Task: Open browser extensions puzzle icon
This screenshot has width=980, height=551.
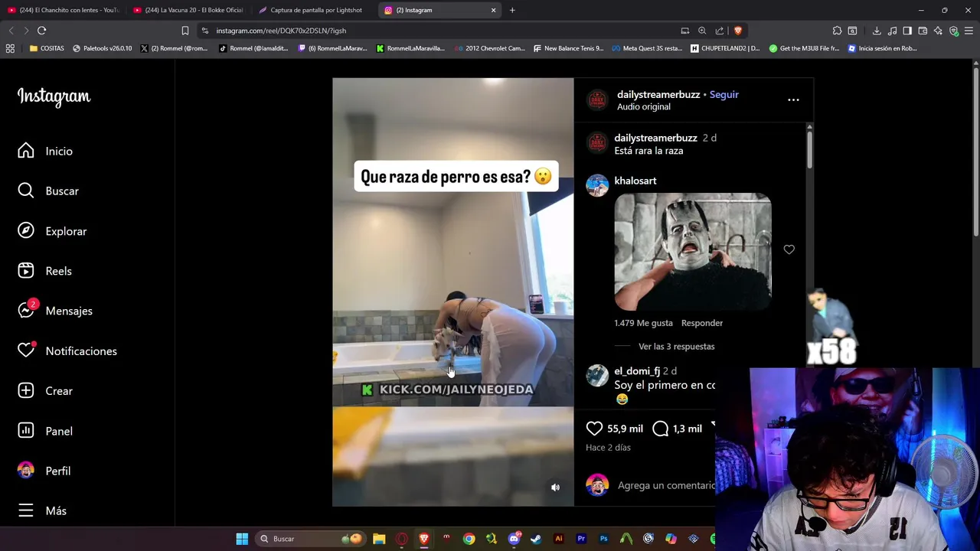Action: 837,31
